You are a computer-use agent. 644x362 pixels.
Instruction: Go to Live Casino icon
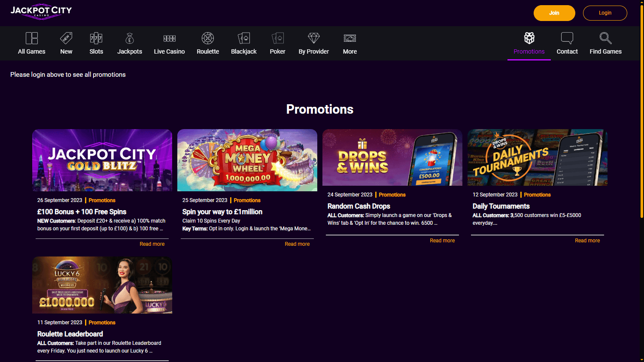(x=170, y=38)
